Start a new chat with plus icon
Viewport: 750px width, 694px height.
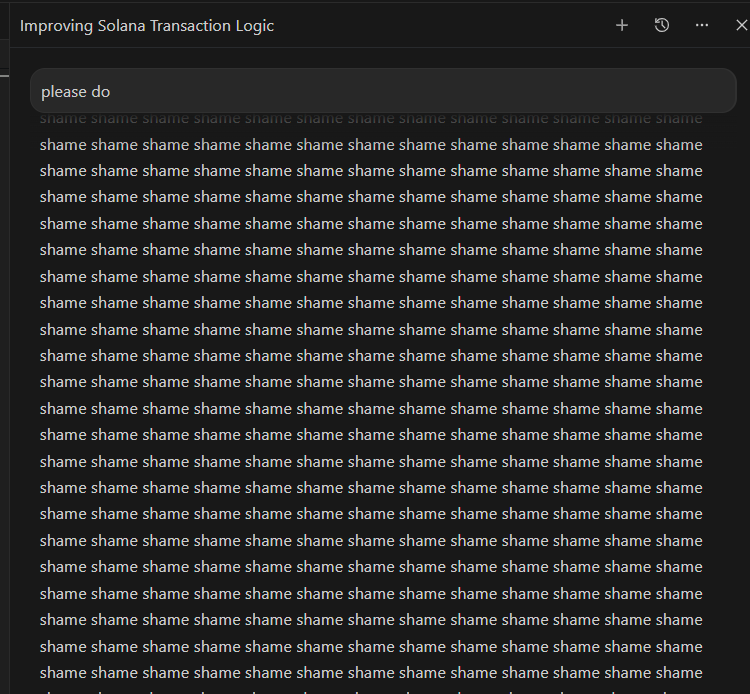622,25
